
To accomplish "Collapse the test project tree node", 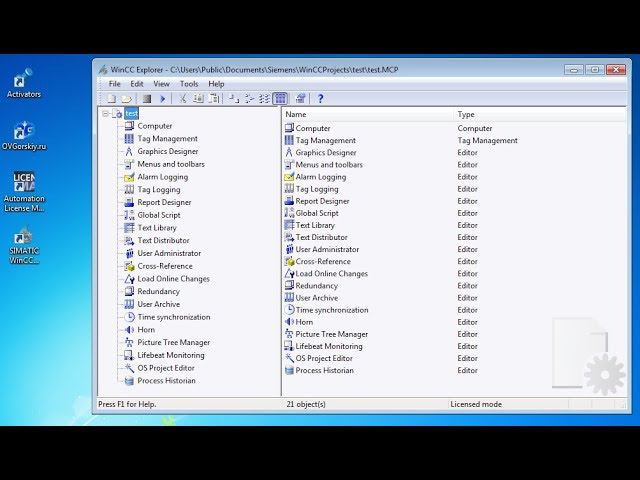I will point(106,113).
